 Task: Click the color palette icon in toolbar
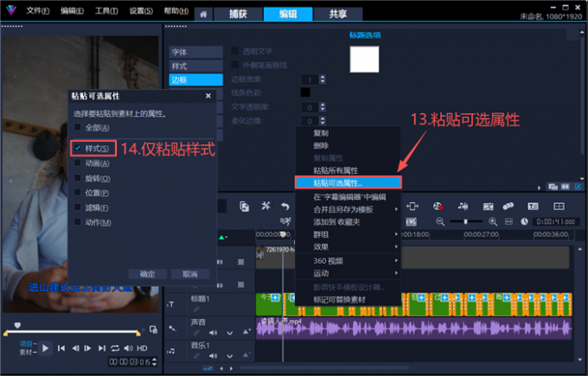pyautogui.click(x=438, y=207)
